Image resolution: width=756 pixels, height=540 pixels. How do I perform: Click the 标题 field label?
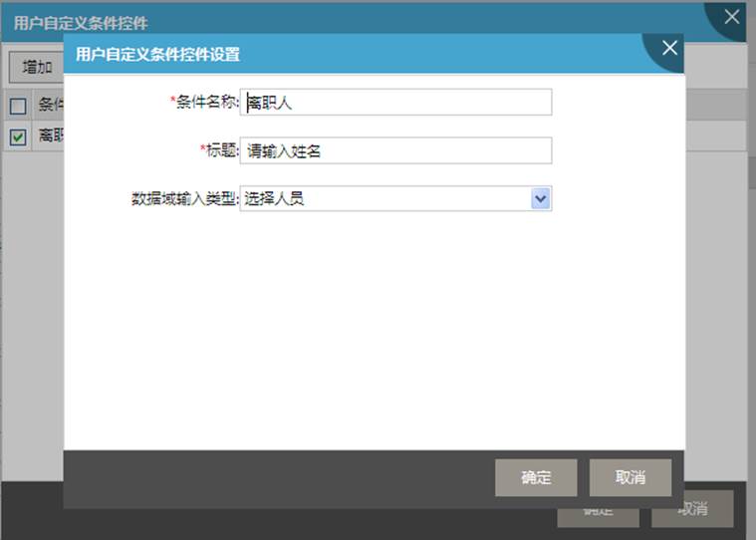pos(221,150)
